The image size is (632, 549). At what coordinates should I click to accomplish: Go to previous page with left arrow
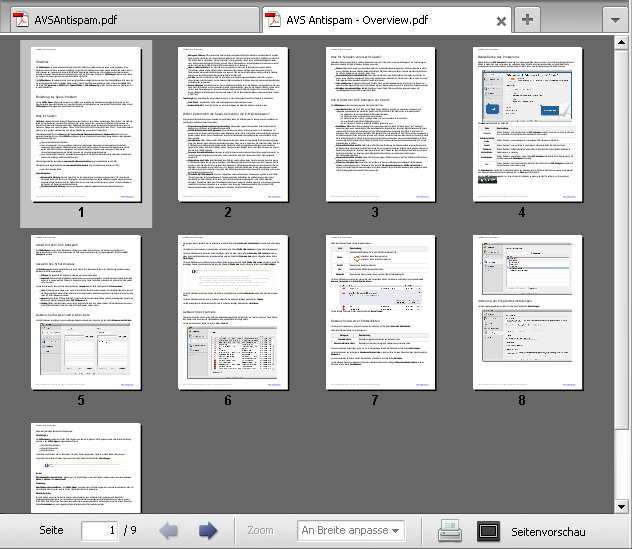click(168, 530)
